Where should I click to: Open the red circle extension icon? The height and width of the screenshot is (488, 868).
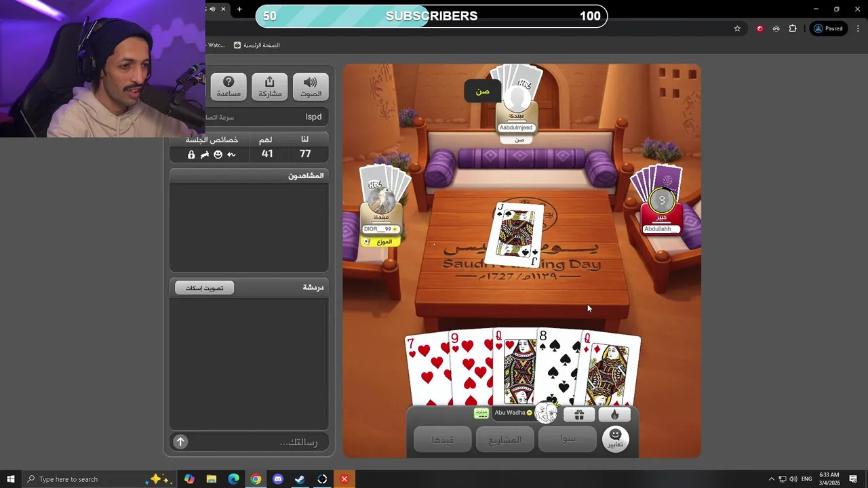click(759, 28)
